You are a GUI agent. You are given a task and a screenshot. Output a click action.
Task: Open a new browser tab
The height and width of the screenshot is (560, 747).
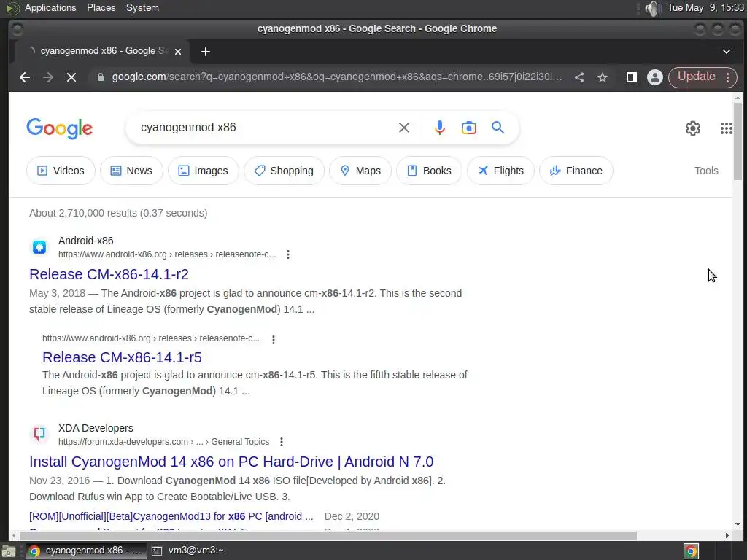205,52
